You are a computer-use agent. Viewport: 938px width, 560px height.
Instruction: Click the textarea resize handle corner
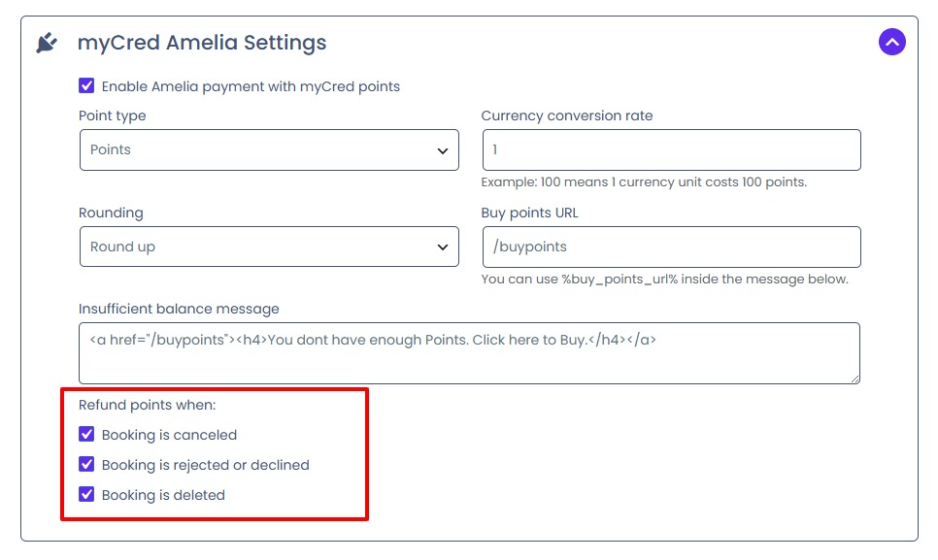point(854,379)
